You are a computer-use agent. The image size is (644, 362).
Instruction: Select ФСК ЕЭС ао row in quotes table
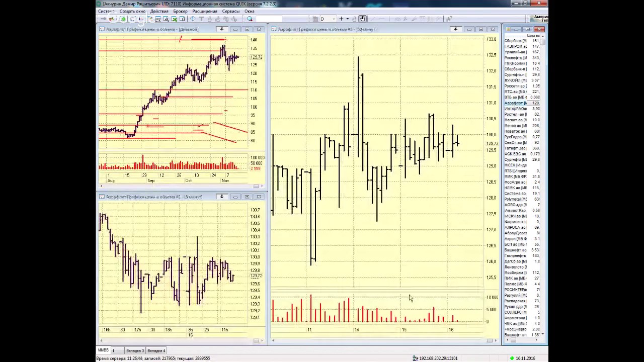[522, 154]
